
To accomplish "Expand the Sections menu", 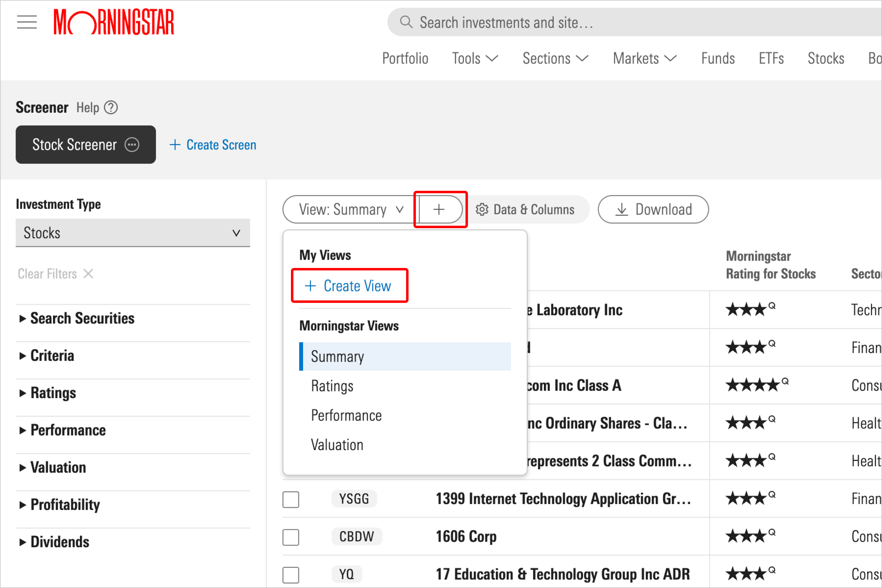I will pyautogui.click(x=555, y=58).
